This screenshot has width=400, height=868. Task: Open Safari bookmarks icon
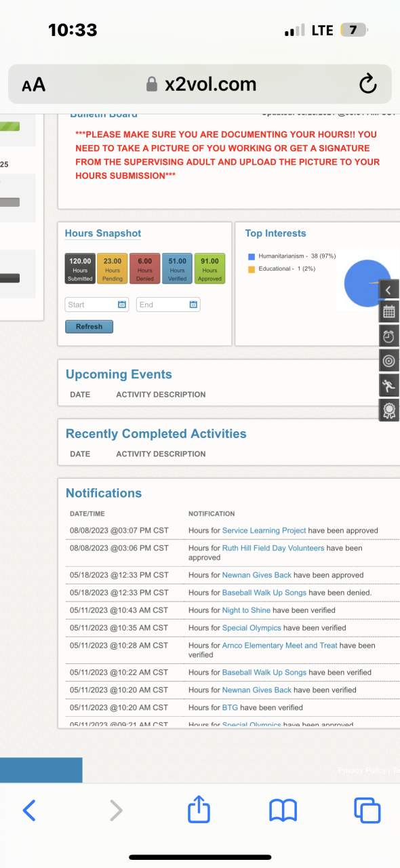click(283, 810)
